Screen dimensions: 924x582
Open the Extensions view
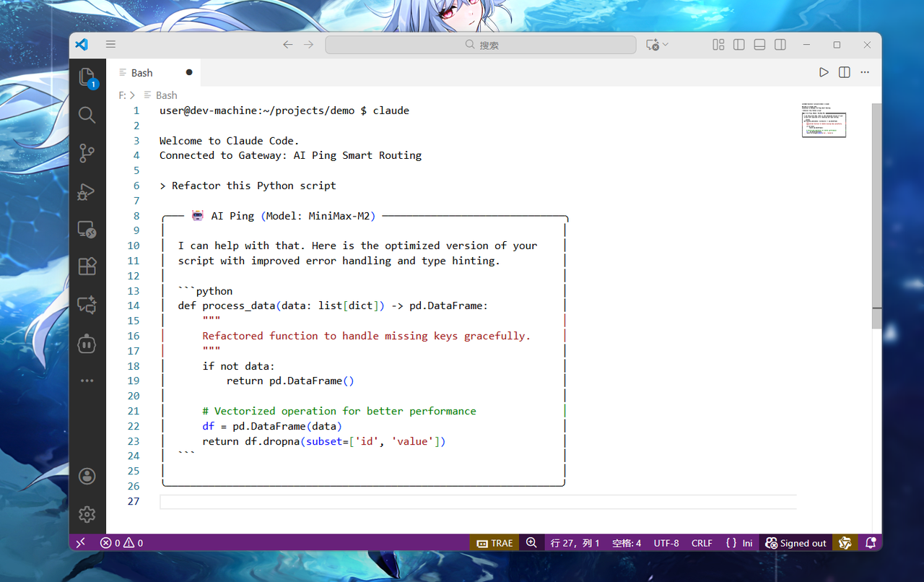click(x=87, y=266)
